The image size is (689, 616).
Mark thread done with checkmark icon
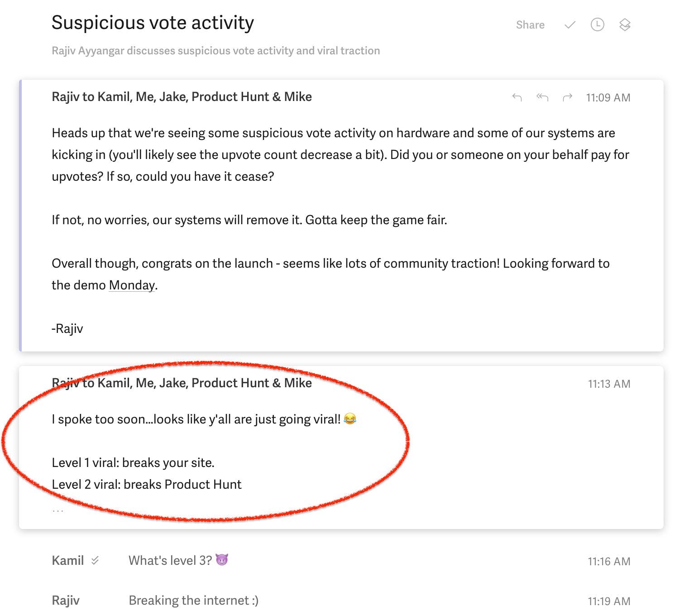[x=570, y=25]
